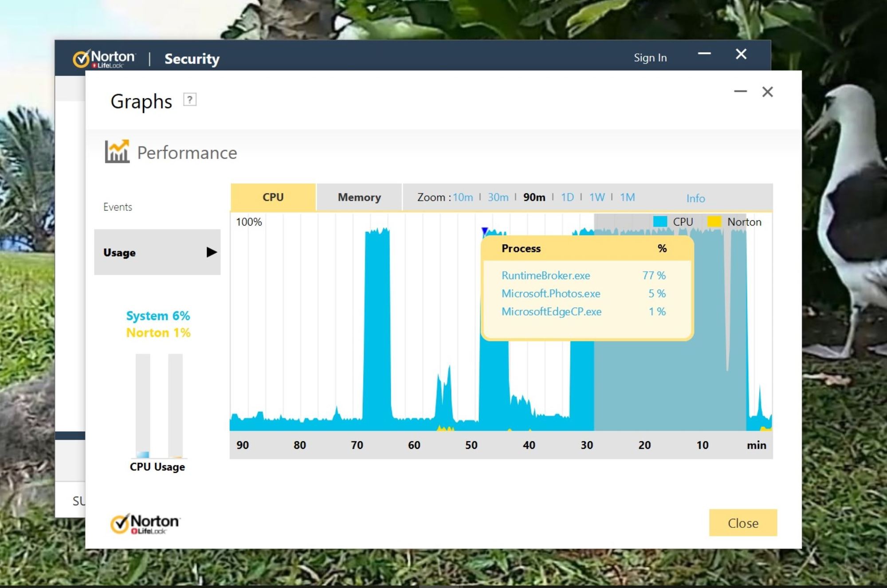Select RuntimeBroker.exe in process list
Viewport: 887px width, 588px height.
tap(546, 275)
